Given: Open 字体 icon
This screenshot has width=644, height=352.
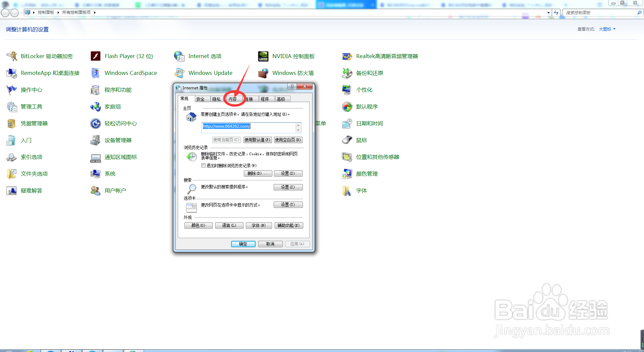Looking at the screenshot, I should pyautogui.click(x=347, y=190).
